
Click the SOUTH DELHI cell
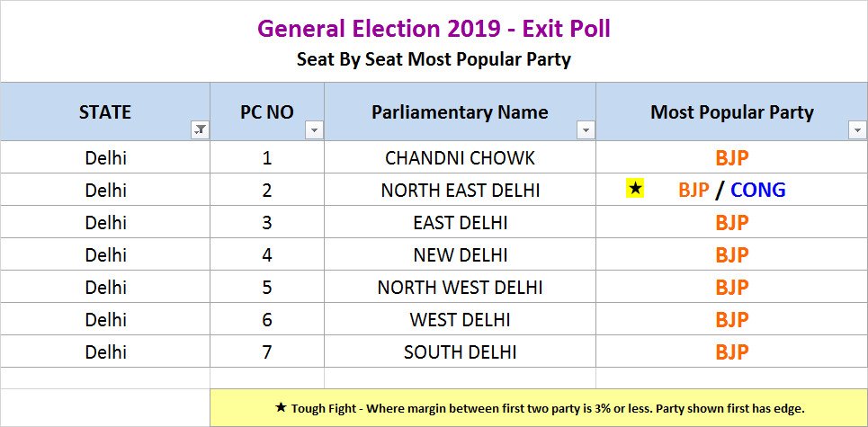tap(460, 352)
